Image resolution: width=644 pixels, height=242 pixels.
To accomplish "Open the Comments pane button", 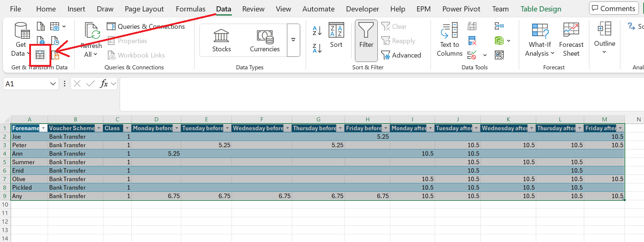I will [x=614, y=8].
